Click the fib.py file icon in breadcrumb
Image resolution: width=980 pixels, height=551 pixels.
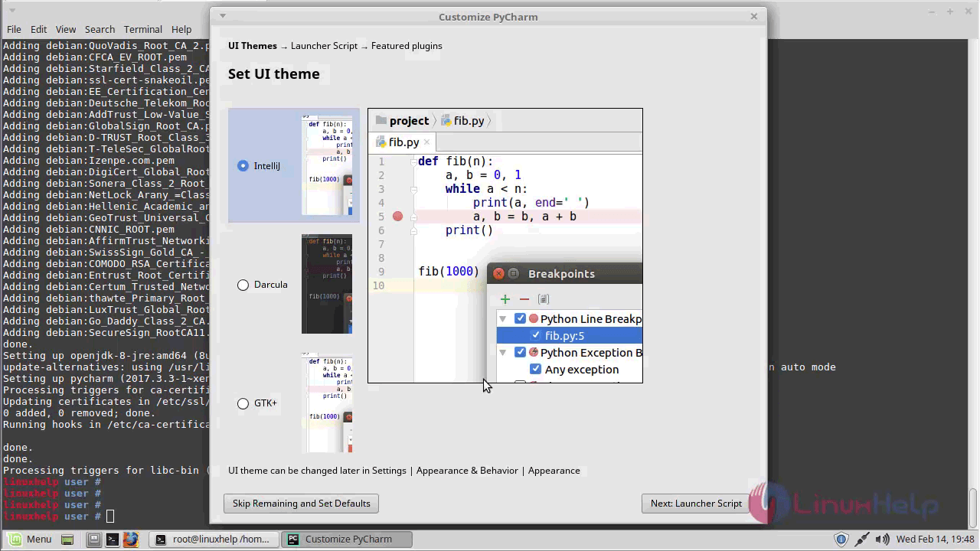(x=445, y=121)
